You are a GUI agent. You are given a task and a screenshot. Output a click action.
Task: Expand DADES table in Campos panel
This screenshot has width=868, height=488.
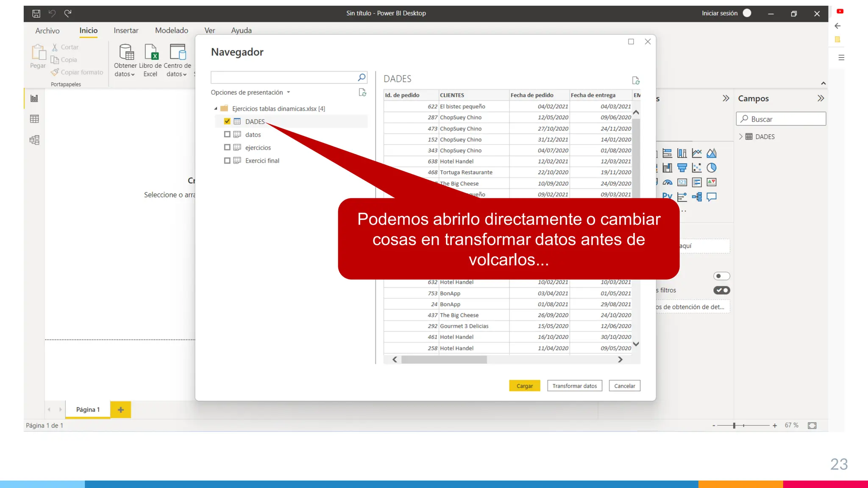[x=740, y=136]
